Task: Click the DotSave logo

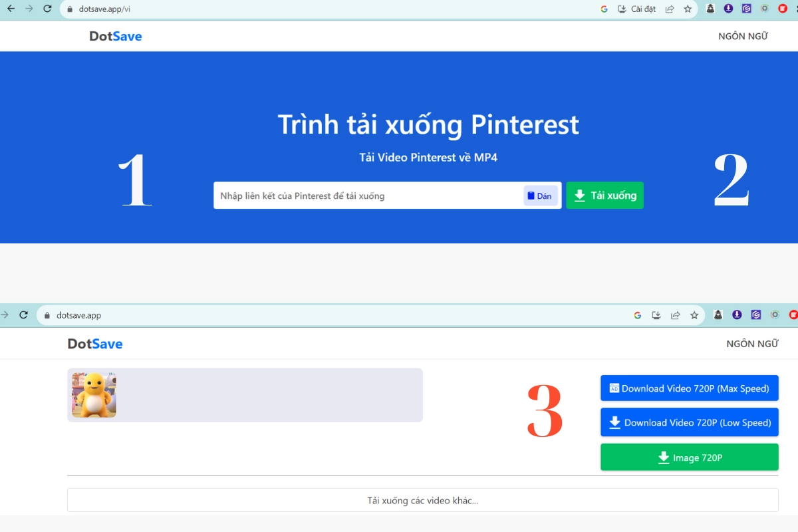Action: [115, 36]
